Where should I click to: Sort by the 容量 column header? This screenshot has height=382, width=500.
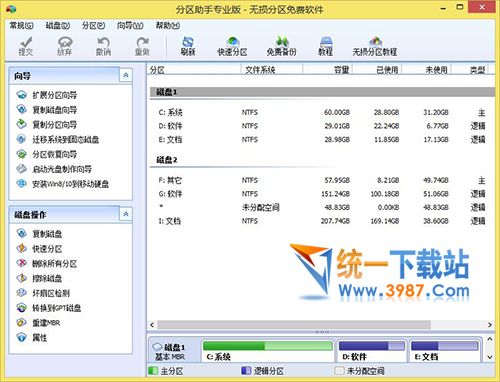tap(327, 70)
